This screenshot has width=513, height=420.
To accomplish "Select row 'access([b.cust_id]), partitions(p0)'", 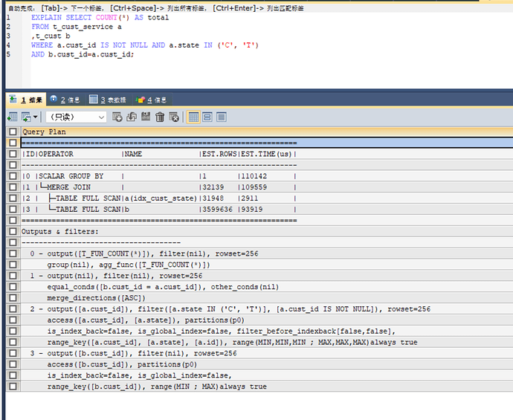I will (267, 364).
